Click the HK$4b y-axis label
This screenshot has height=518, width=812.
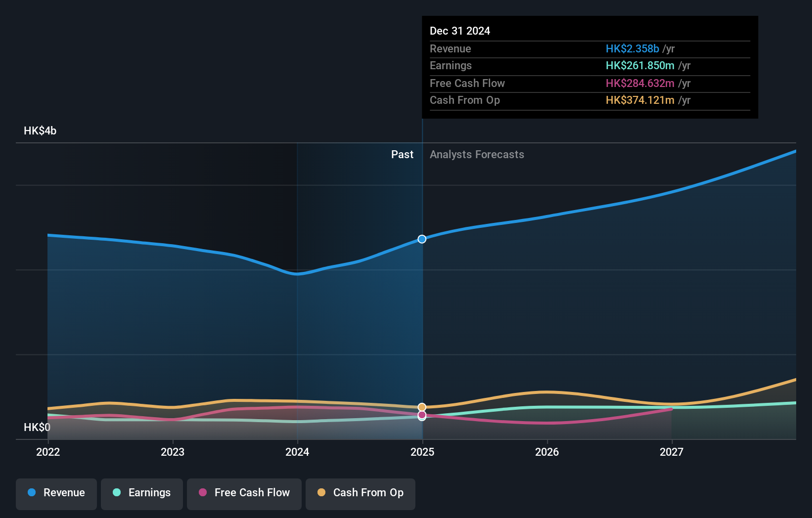point(40,131)
